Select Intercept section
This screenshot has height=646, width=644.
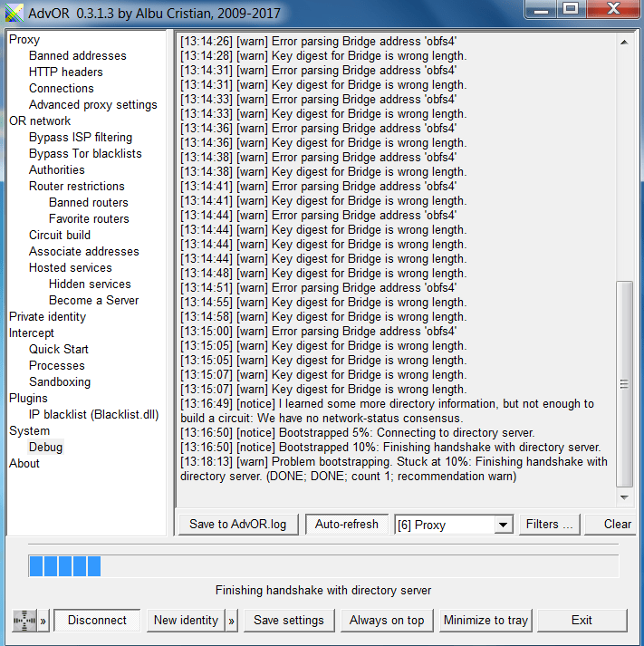coord(32,333)
